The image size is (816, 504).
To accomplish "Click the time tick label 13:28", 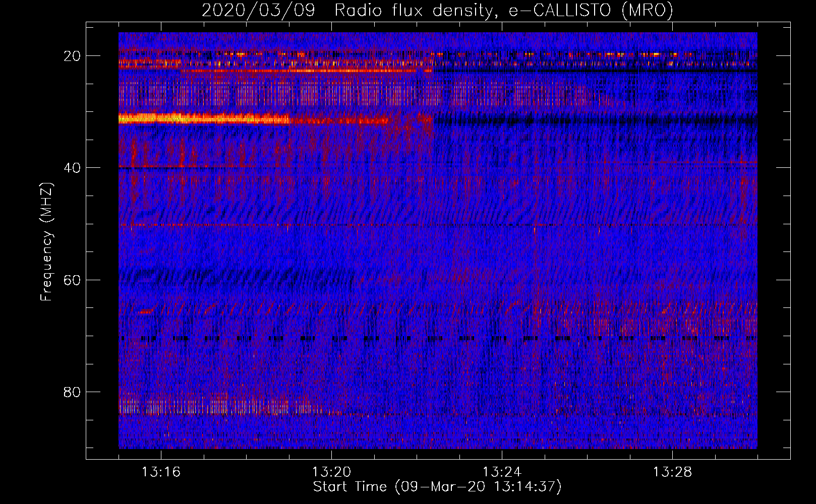I will click(672, 472).
